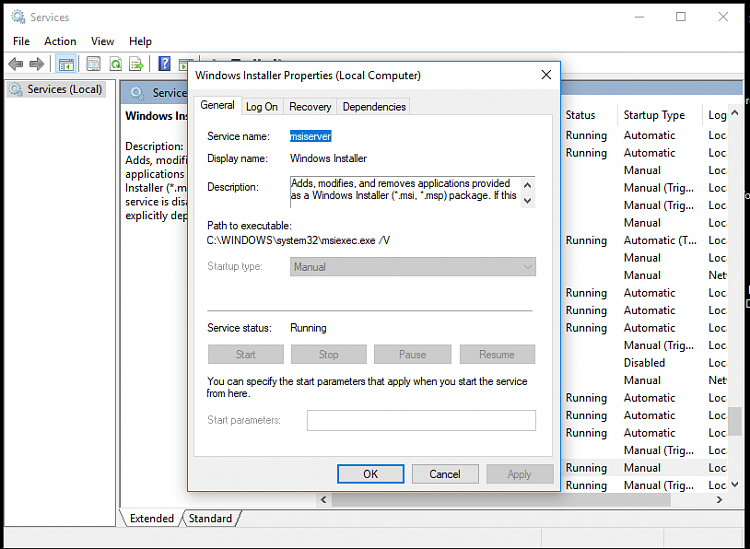The width and height of the screenshot is (750, 549).
Task: Minimize the Services window
Action: 639,17
